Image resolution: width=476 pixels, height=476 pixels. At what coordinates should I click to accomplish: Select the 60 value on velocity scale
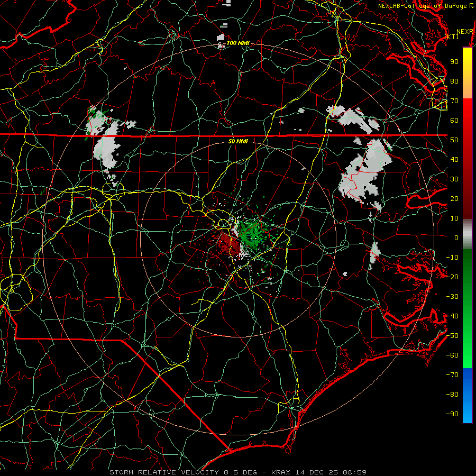click(x=454, y=121)
